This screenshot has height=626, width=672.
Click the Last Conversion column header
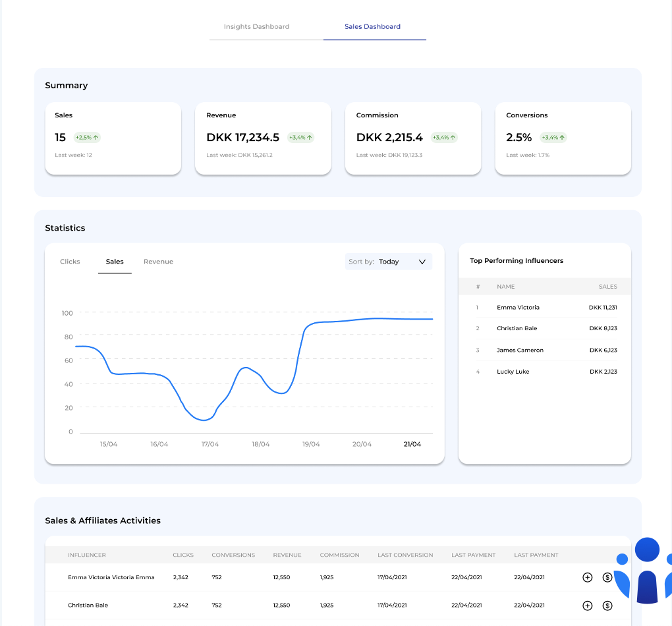click(x=405, y=555)
